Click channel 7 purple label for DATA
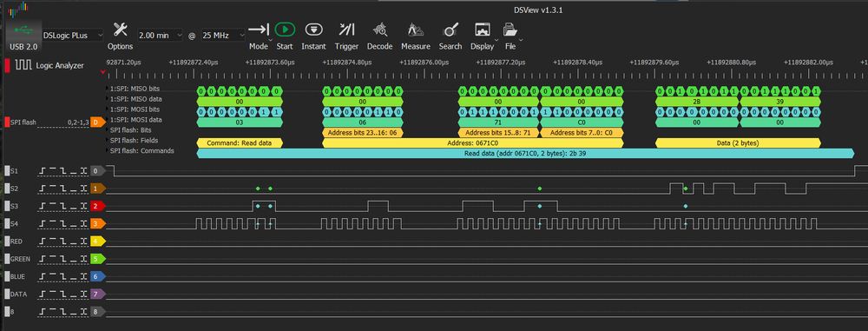Viewport: 868px width, 331px height. [97, 295]
